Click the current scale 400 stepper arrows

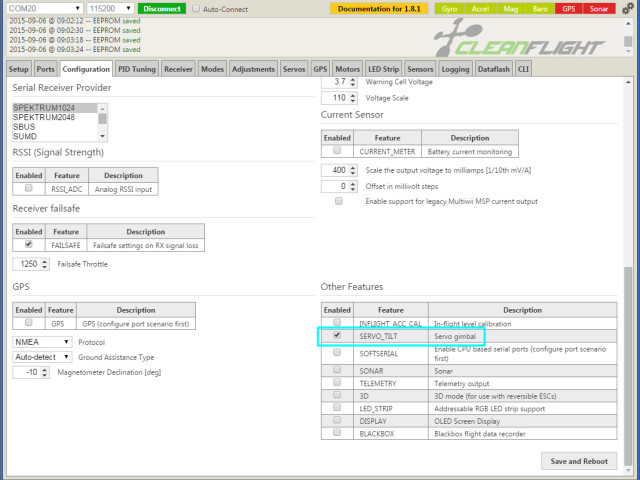tap(353, 170)
